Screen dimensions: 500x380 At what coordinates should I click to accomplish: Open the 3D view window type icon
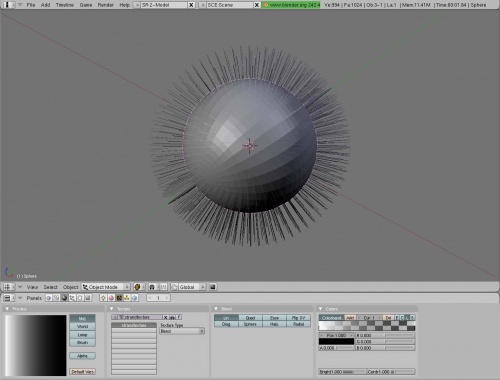click(x=9, y=287)
